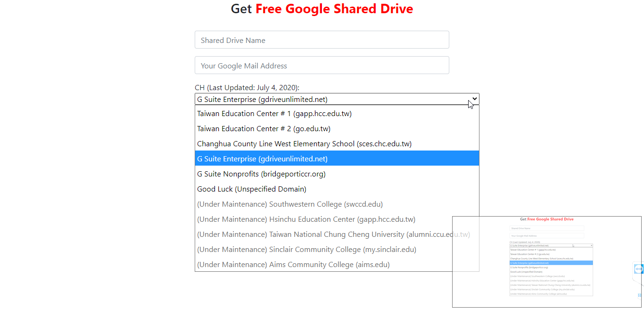Image resolution: width=644 pixels, height=310 pixels.
Task: Select Good Luck (Unspecified Domain) option
Action: click(x=337, y=189)
